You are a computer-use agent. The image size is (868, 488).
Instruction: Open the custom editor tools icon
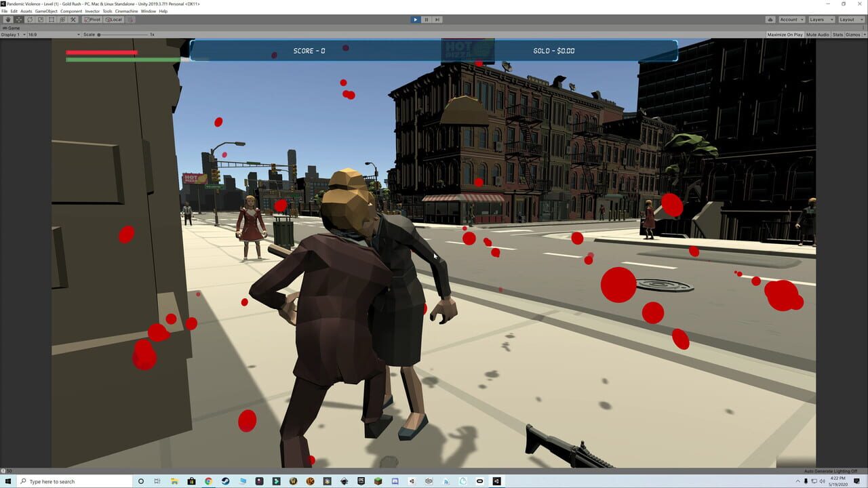coord(73,19)
